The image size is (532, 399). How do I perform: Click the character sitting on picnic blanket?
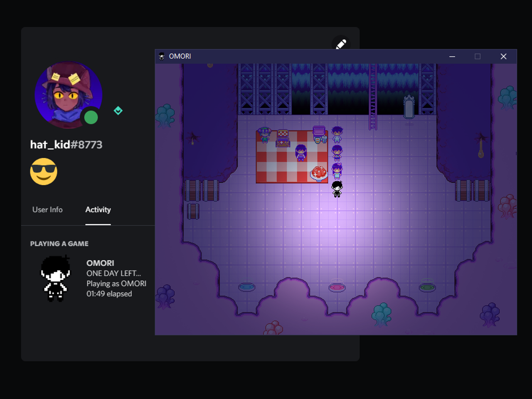pos(301,153)
